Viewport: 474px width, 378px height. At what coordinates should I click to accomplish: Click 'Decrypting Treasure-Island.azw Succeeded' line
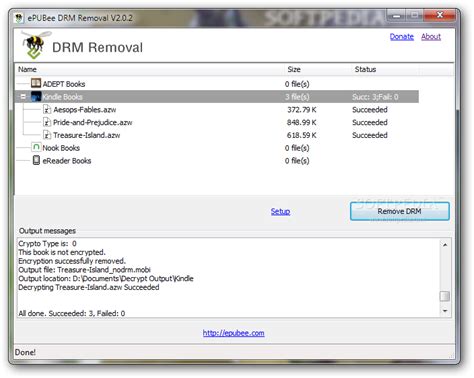coord(89,287)
